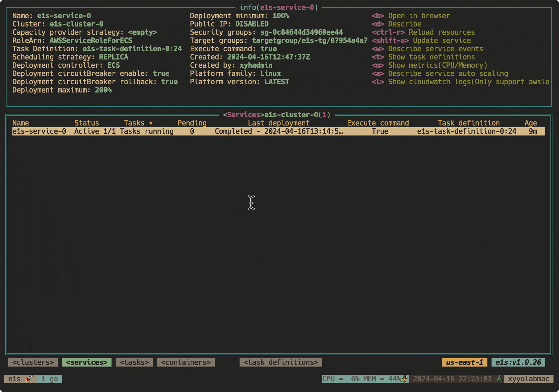Click the Created by xyhadmin value

coord(256,65)
